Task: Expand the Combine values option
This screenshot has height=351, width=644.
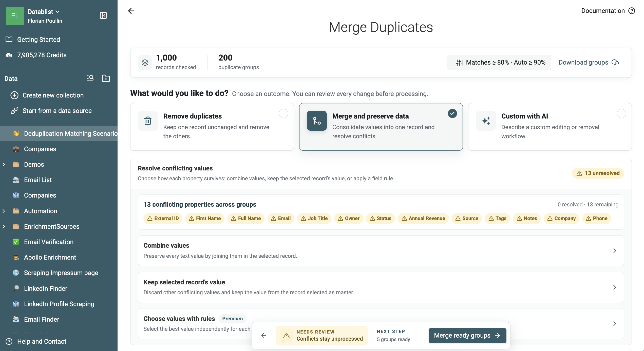Action: point(381,251)
